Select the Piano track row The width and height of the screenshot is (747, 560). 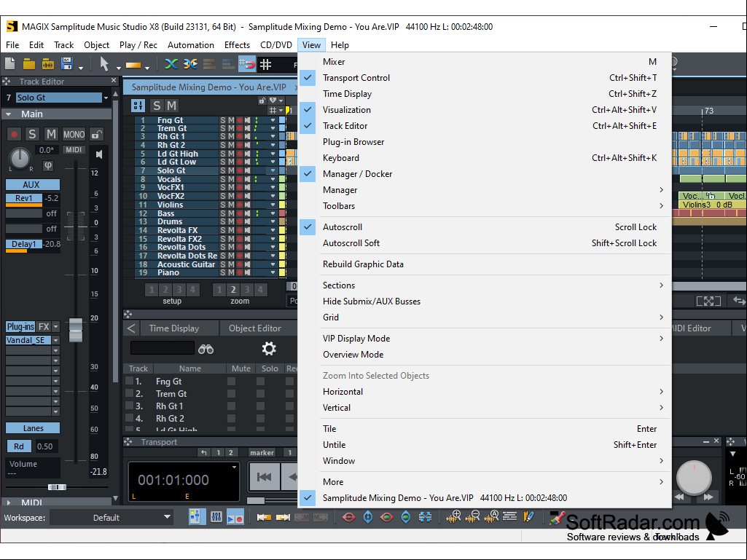point(205,273)
